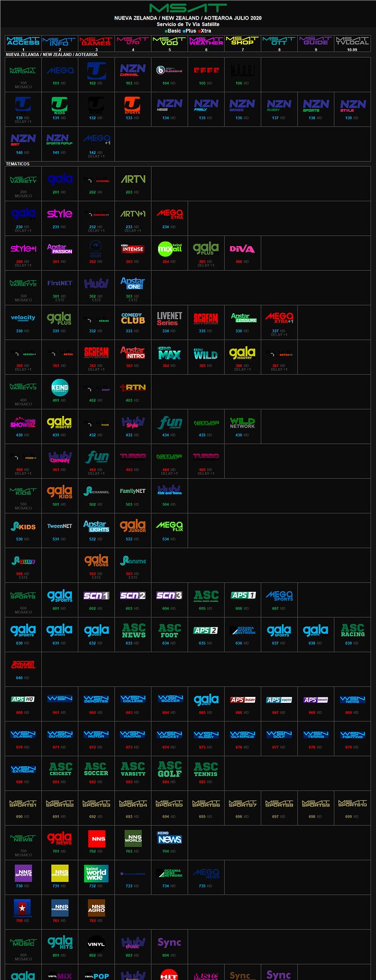Viewport: 376px width, 980px height.
Task: Select the APS 1 channel 606 logo
Action: click(242, 596)
